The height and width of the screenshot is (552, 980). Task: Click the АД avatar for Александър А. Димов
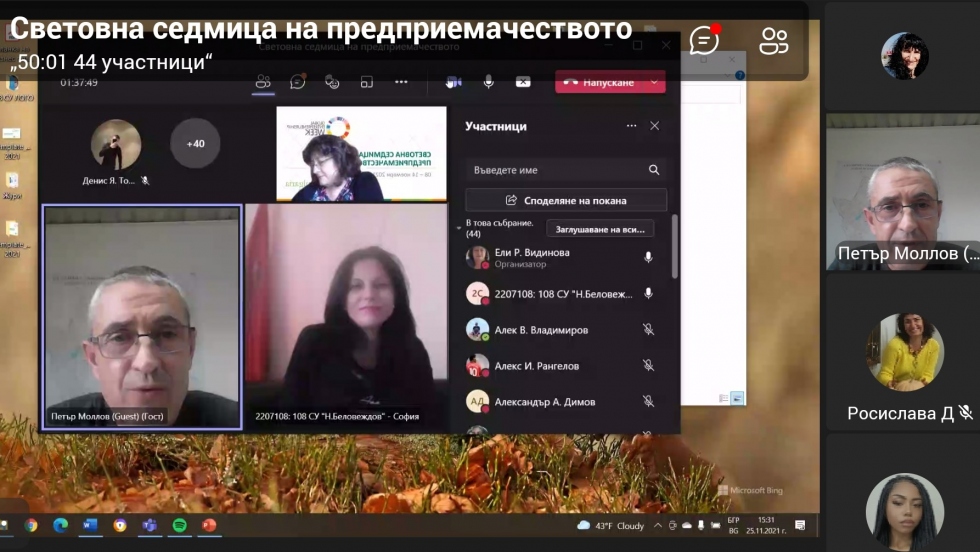pyautogui.click(x=478, y=401)
